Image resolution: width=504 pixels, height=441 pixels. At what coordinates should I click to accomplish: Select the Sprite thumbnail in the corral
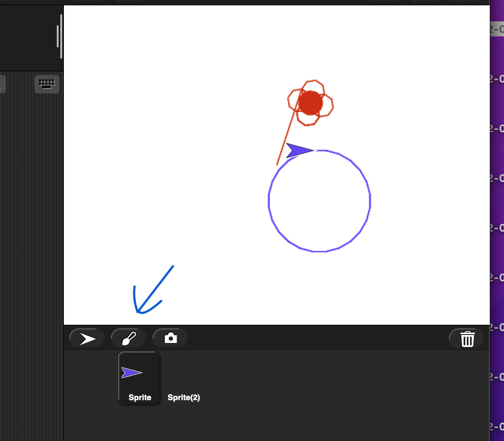tap(139, 378)
